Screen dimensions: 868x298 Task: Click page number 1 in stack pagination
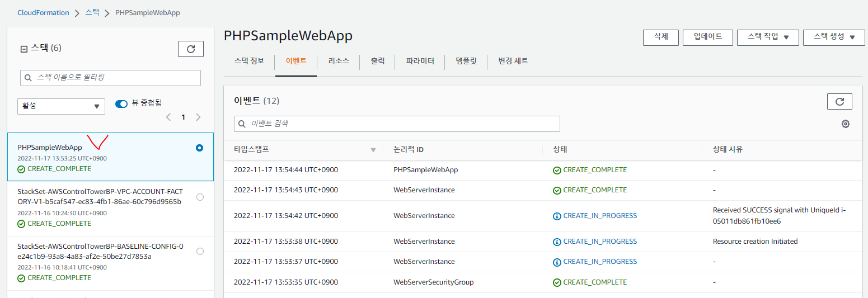coord(183,117)
